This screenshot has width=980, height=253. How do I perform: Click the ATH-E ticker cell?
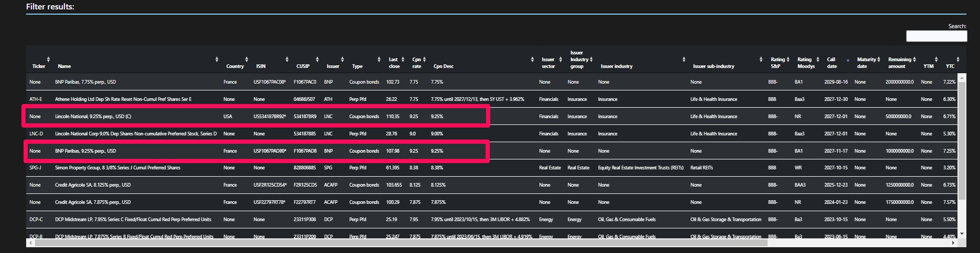pos(36,99)
